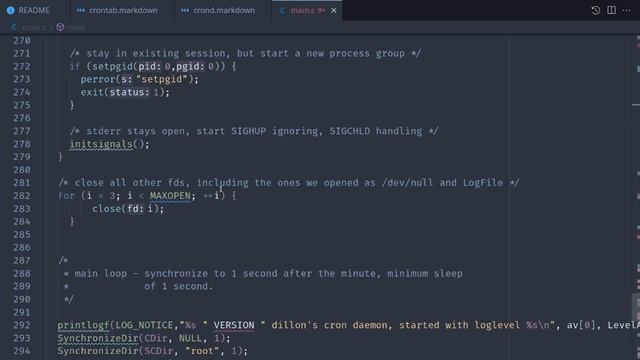Select the main.c editor tab
640x360 pixels.
pos(307,10)
